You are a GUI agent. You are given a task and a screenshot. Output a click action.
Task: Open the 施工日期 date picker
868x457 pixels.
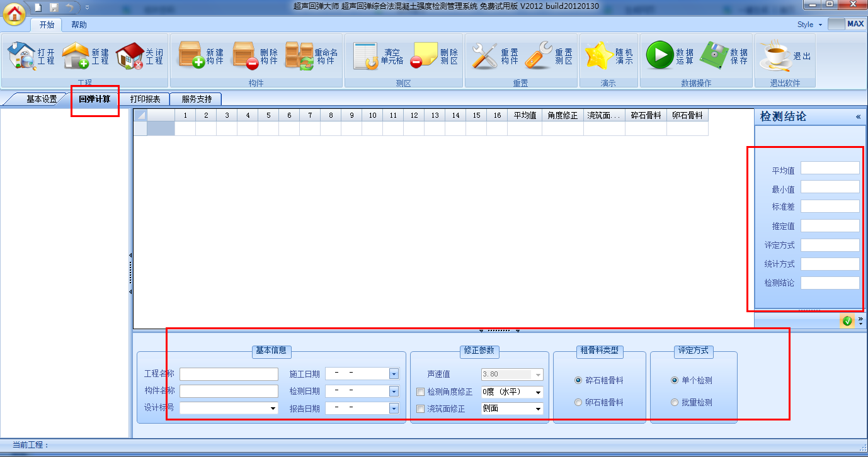click(394, 374)
